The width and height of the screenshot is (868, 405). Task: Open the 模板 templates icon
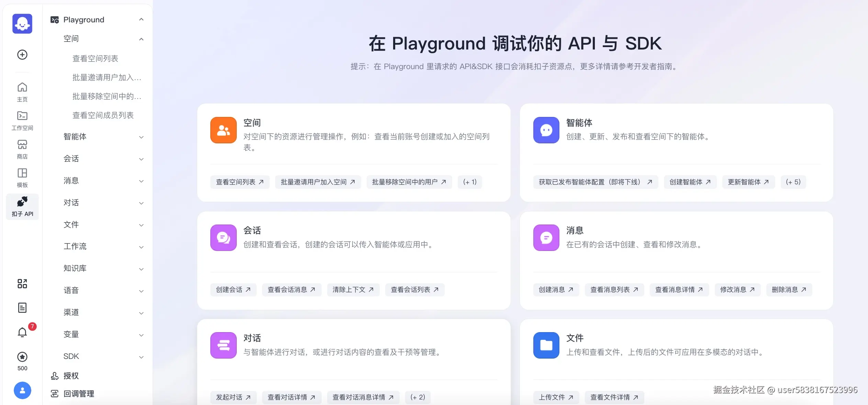pyautogui.click(x=22, y=177)
